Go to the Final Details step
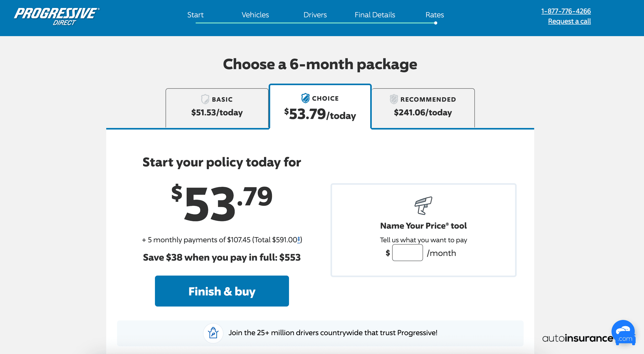This screenshot has height=354, width=644. (375, 15)
